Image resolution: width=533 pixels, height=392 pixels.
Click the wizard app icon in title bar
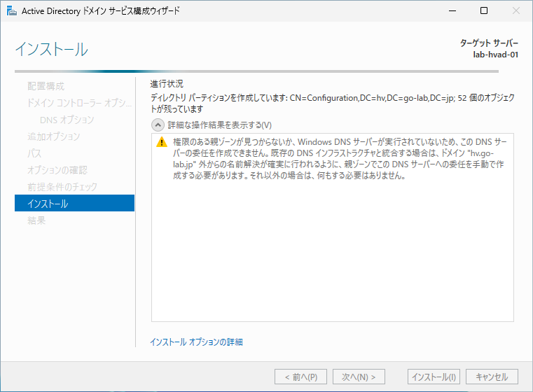pos(12,11)
